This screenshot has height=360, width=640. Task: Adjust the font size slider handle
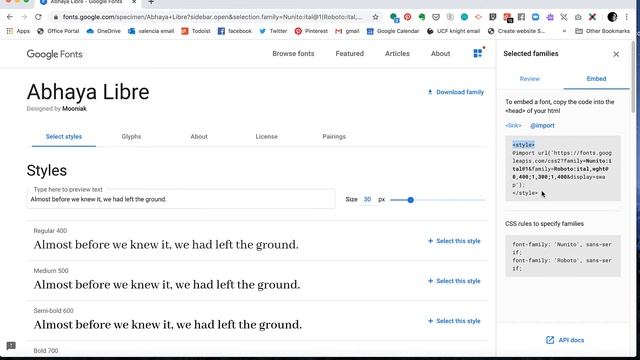(x=411, y=200)
